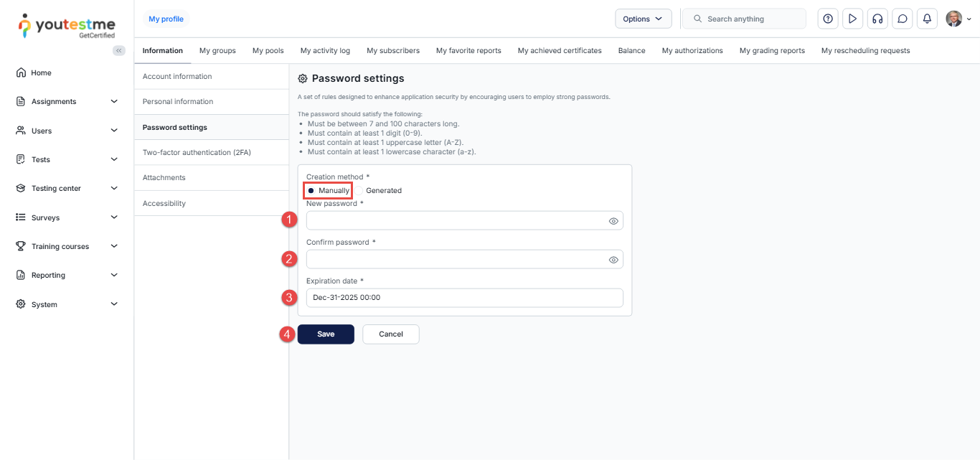The image size is (980, 460).
Task: Reveal the Confirm password field text
Action: (613, 260)
